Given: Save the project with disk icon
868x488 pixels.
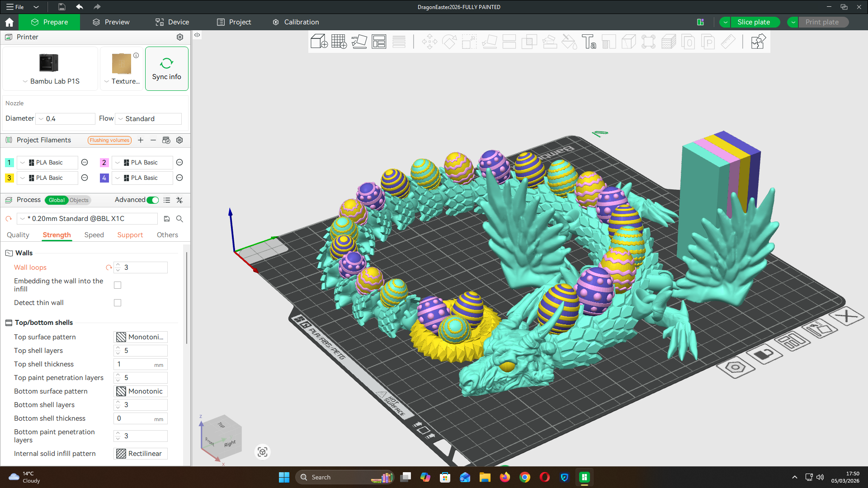Looking at the screenshot, I should [61, 7].
